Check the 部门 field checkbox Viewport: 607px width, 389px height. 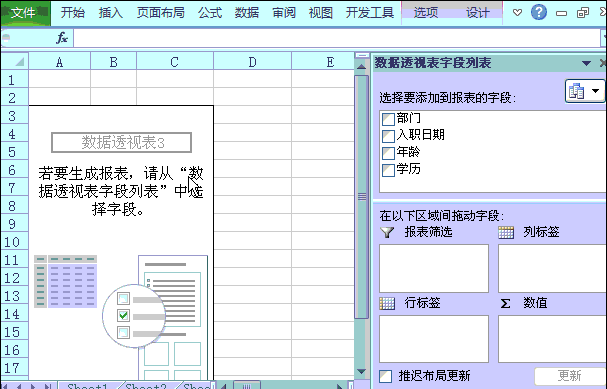tap(388, 119)
